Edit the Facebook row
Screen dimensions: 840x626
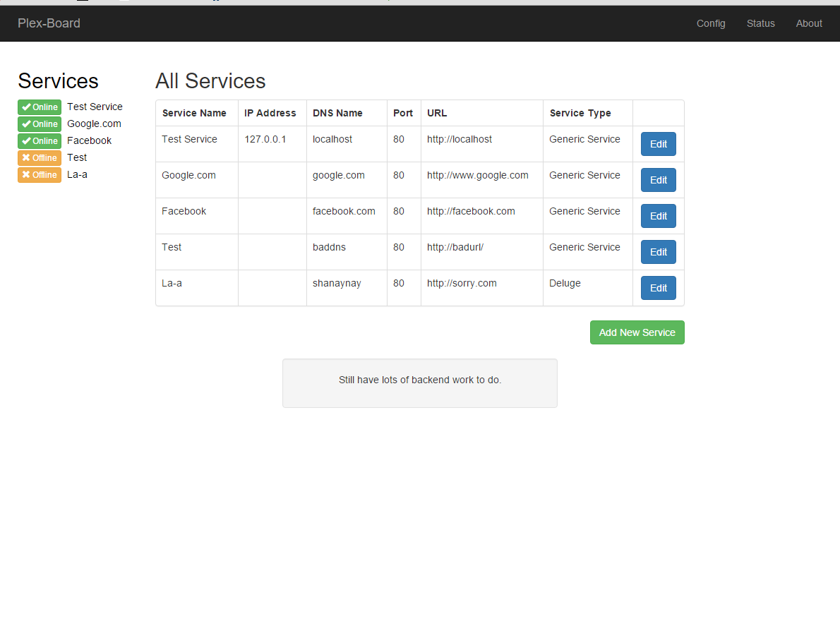659,216
